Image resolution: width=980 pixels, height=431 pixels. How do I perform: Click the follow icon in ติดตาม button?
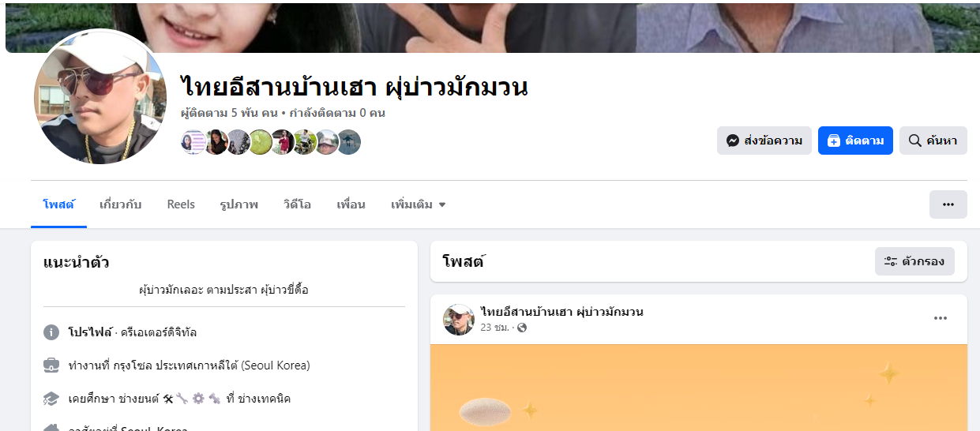pyautogui.click(x=834, y=141)
